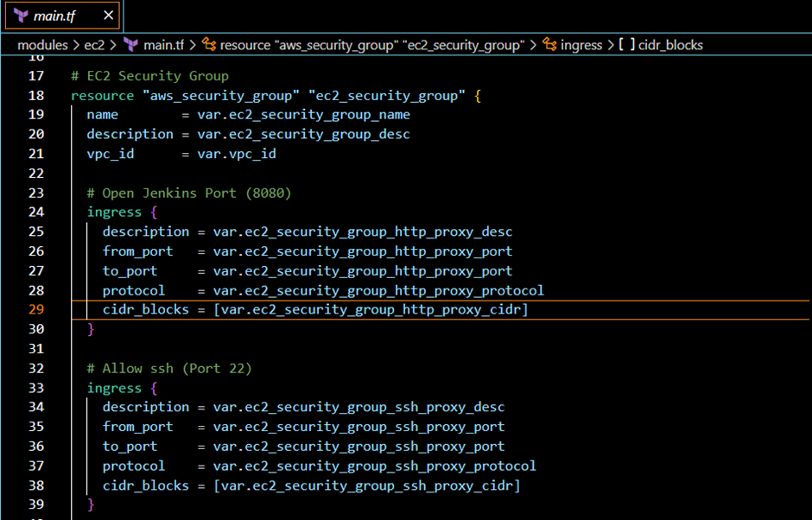Open the ec2 breadcrumb segment
The width and height of the screenshot is (812, 520).
tap(94, 45)
